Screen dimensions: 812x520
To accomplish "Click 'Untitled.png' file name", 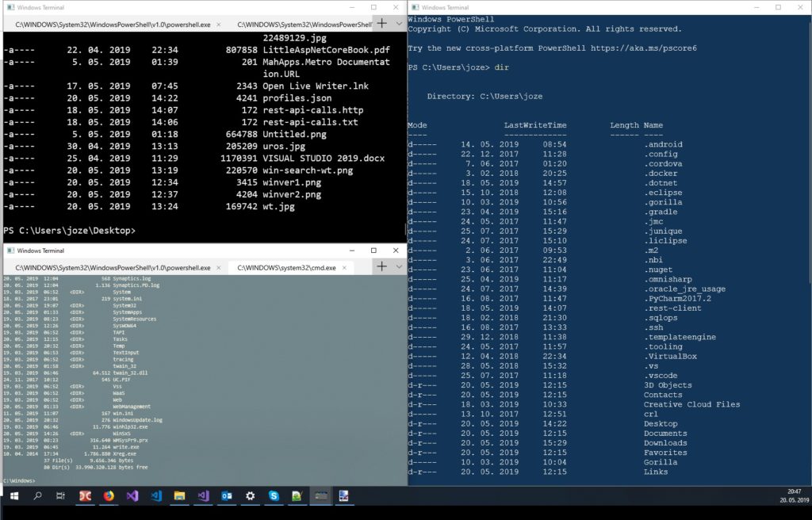I will pyautogui.click(x=294, y=134).
